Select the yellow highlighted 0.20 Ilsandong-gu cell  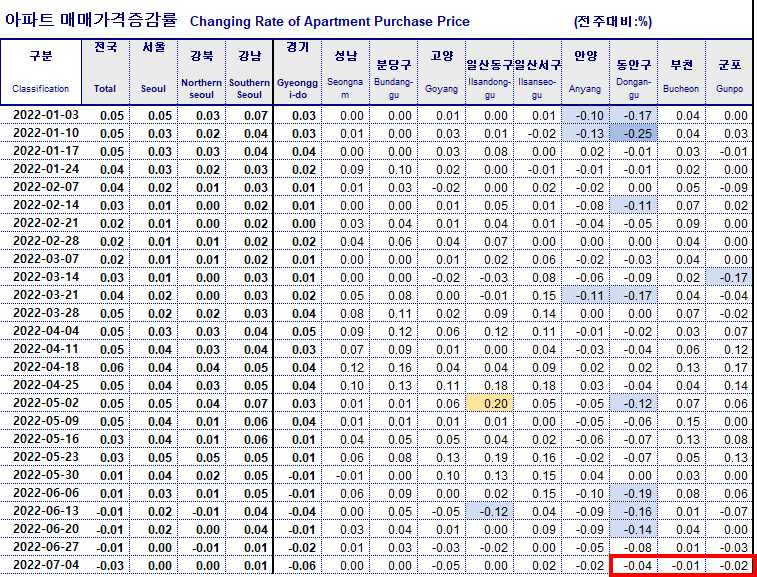[490, 404]
